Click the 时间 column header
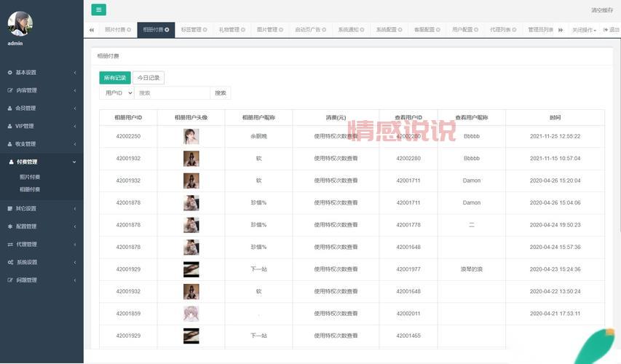 [x=555, y=118]
